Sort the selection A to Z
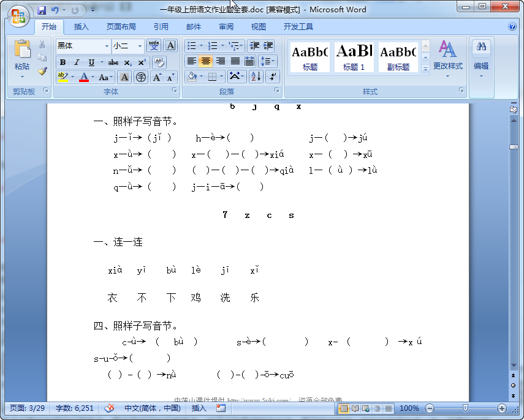This screenshot has width=524, height=420. pos(256,77)
